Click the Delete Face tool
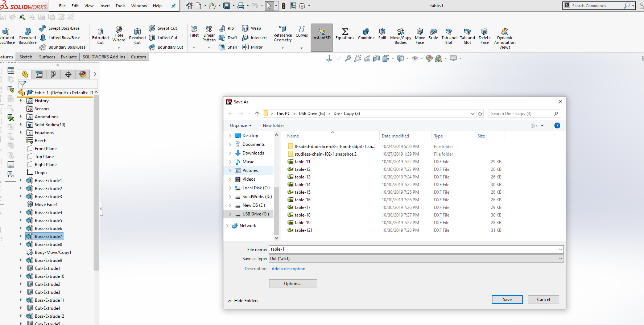The height and width of the screenshot is (325, 644). (484, 36)
